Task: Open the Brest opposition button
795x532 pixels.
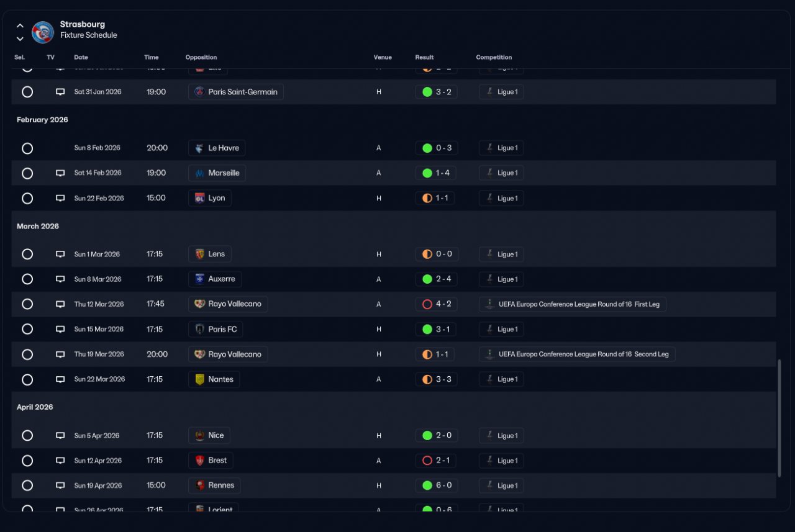Action: point(211,461)
